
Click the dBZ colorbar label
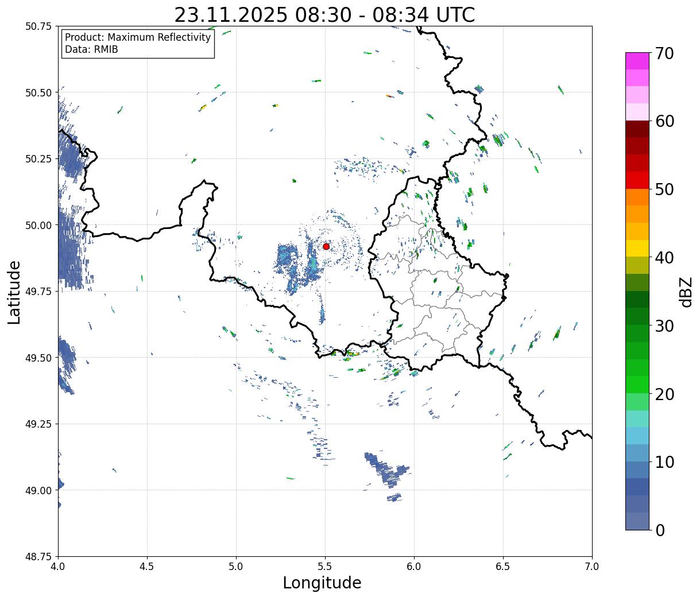pyautogui.click(x=686, y=292)
